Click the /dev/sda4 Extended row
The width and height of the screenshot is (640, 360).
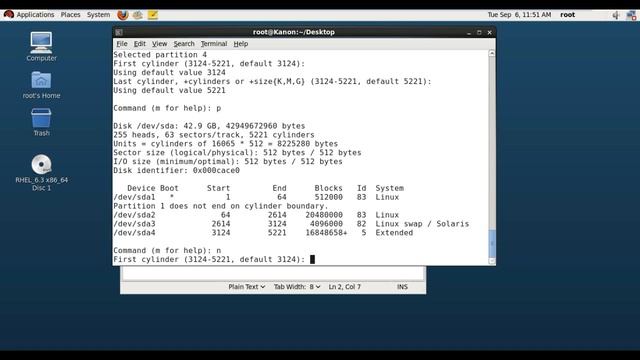click(263, 233)
